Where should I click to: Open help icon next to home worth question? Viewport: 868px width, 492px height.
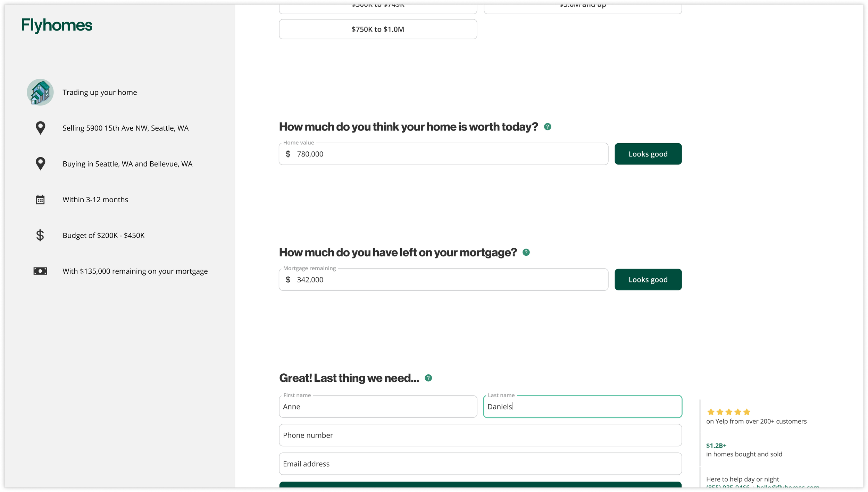548,127
